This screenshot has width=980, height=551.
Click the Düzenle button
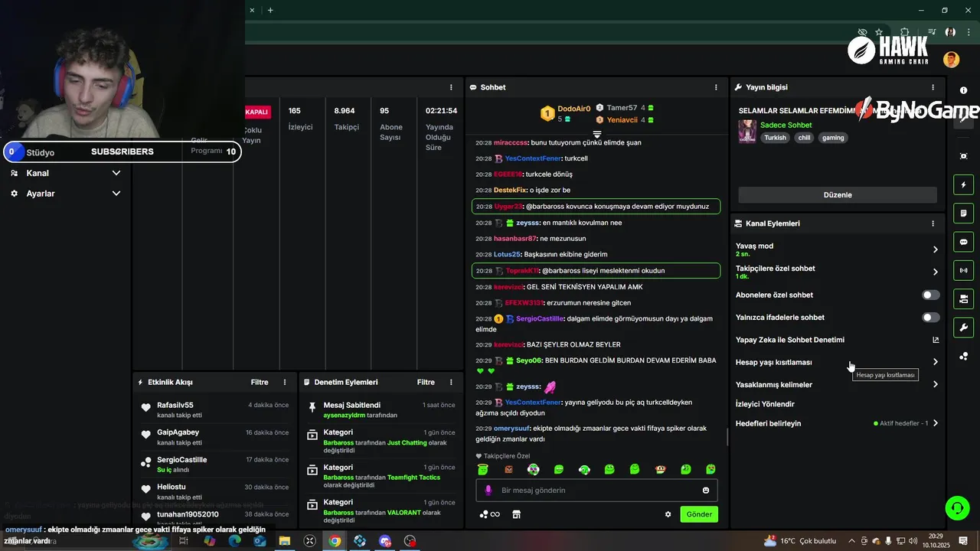click(x=838, y=195)
